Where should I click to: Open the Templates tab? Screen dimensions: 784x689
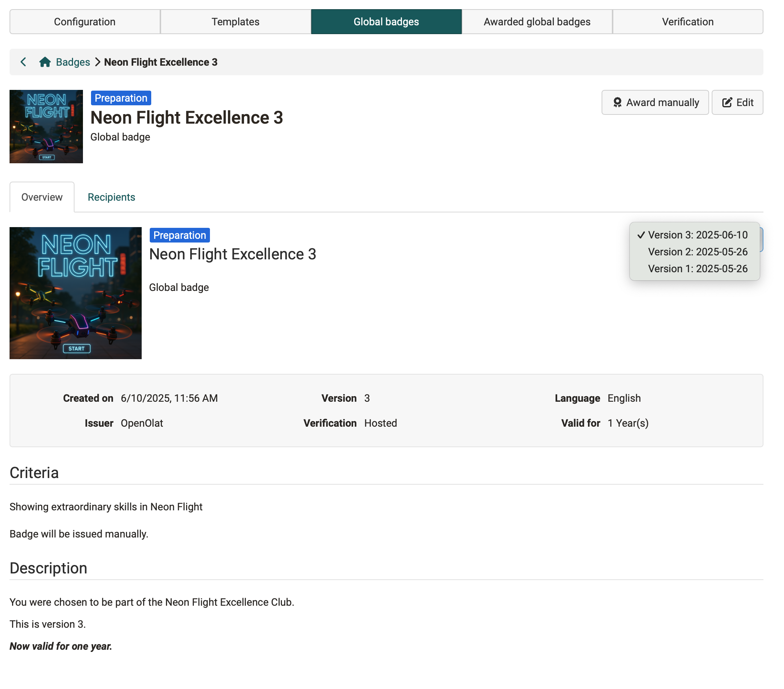coord(235,22)
